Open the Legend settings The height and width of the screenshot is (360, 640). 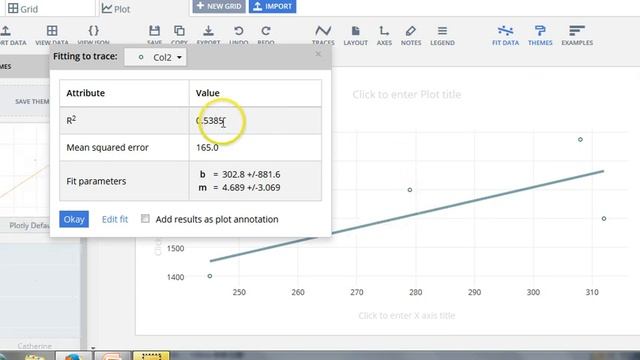click(x=442, y=35)
